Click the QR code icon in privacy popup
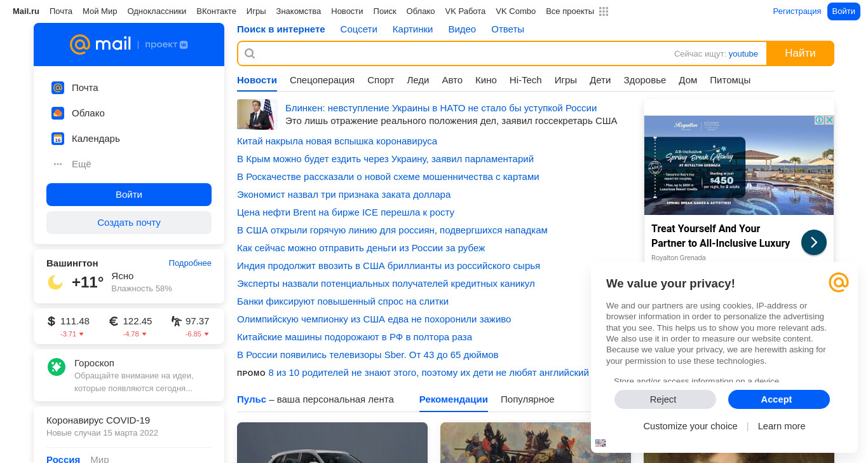 pos(600,443)
